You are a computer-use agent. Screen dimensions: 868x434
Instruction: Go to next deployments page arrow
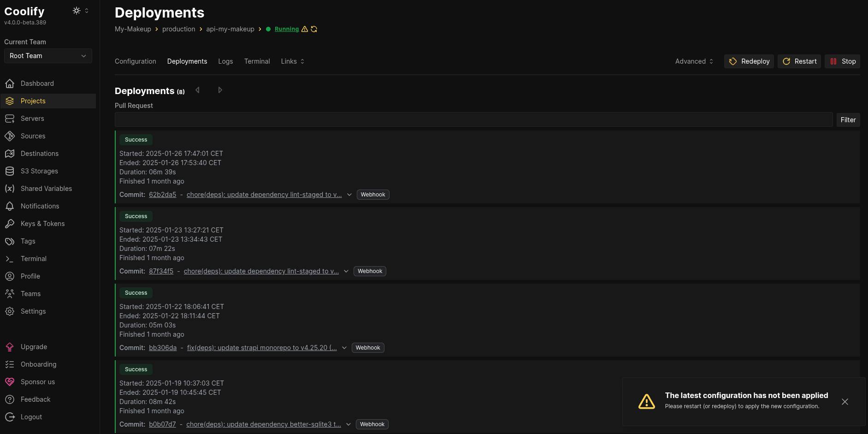220,90
